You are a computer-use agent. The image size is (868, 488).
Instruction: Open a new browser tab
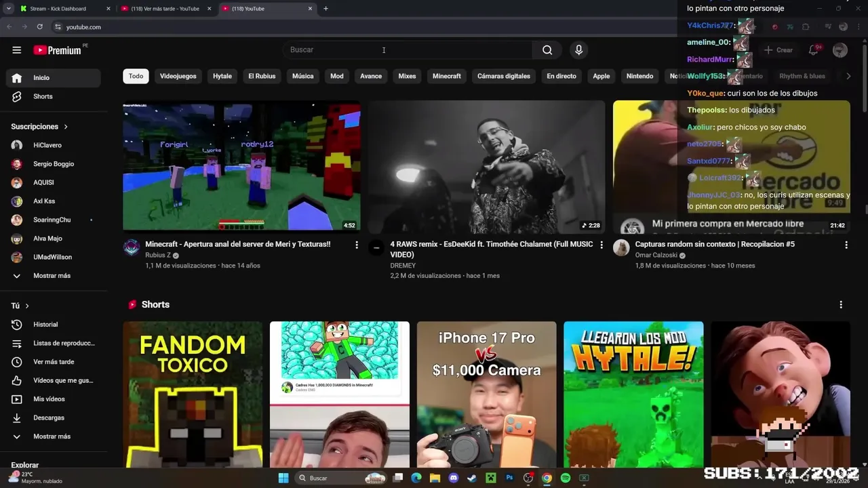(325, 9)
